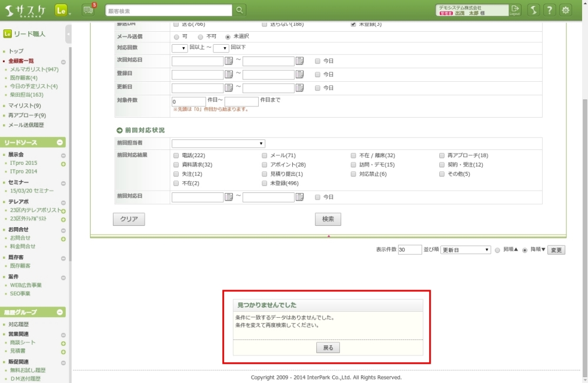
Task: Click green plus icon next to 23区外テレアポリスト
Action: pyautogui.click(x=64, y=219)
